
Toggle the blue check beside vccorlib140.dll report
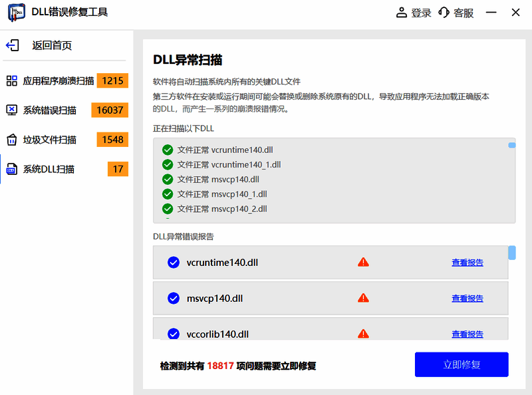click(x=174, y=333)
